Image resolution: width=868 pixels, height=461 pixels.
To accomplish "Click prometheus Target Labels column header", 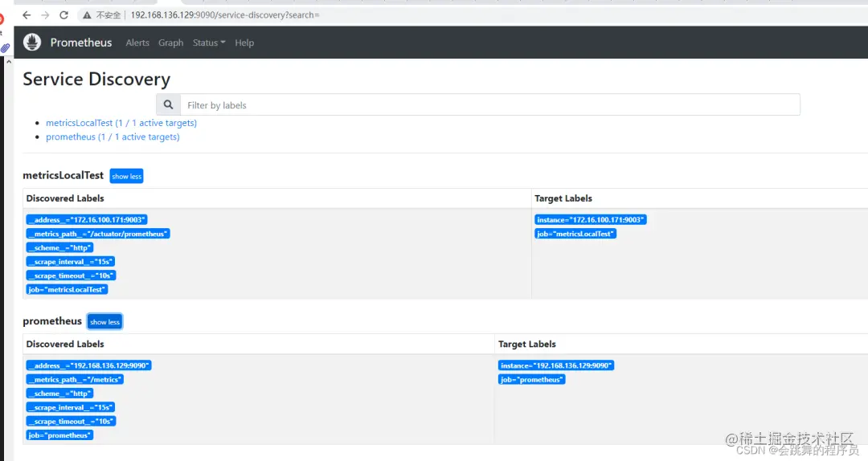I will (527, 344).
